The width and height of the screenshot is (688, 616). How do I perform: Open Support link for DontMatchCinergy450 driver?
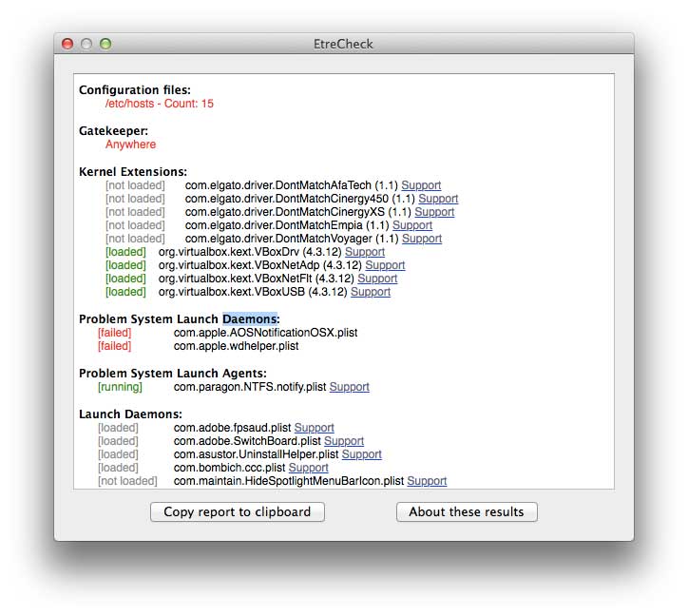[x=438, y=199]
